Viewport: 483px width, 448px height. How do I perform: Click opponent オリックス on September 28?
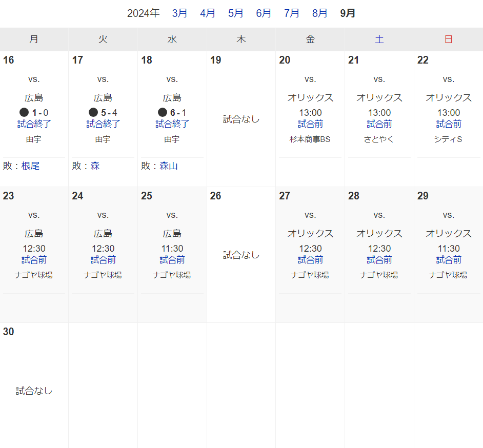[x=379, y=233]
